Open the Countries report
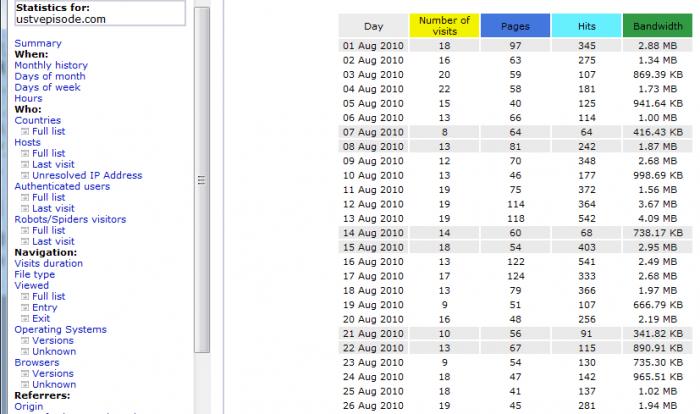The height and width of the screenshot is (414, 700). click(x=38, y=120)
